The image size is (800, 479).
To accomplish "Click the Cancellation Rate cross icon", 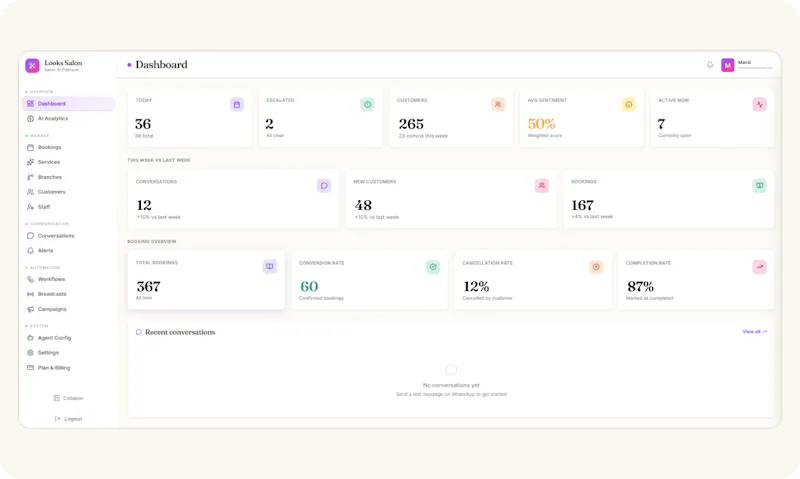I will pos(596,267).
